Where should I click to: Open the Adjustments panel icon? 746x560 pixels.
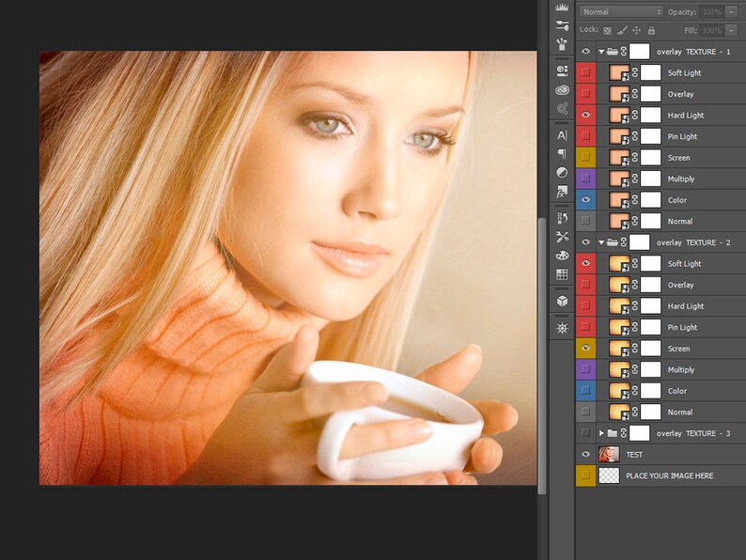562,172
